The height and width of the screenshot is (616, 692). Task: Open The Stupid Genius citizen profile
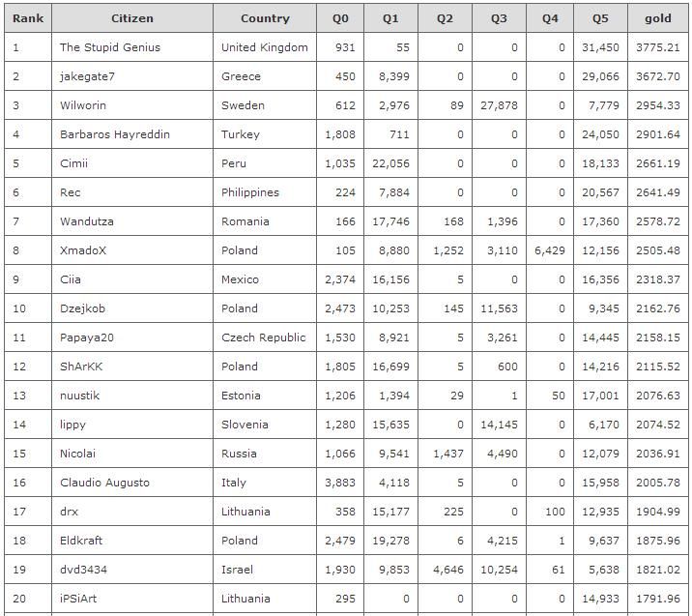coord(110,47)
